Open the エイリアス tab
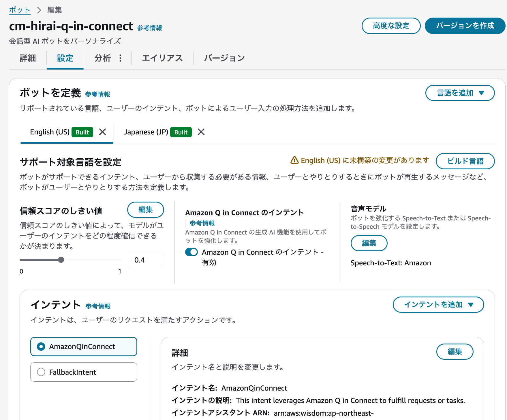 pyautogui.click(x=162, y=58)
